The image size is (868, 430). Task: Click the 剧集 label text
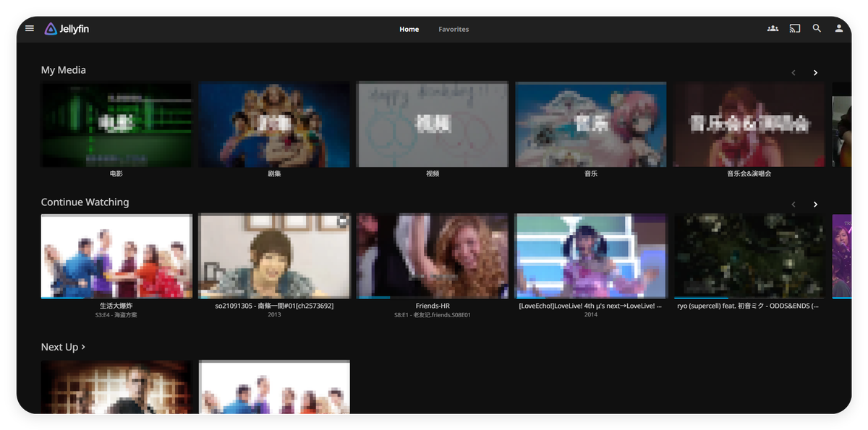(274, 174)
